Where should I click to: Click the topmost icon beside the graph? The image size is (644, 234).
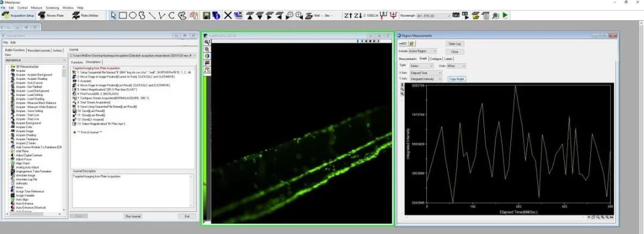coord(402,85)
